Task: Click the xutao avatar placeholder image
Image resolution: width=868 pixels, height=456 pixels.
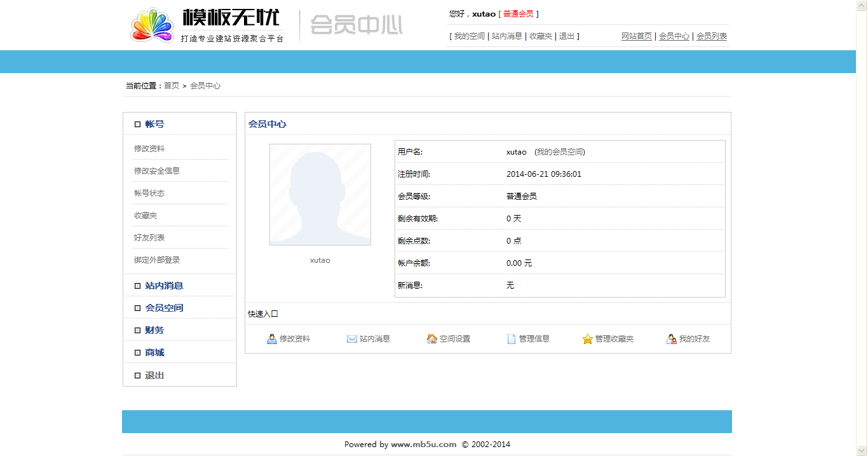Action: tap(320, 195)
